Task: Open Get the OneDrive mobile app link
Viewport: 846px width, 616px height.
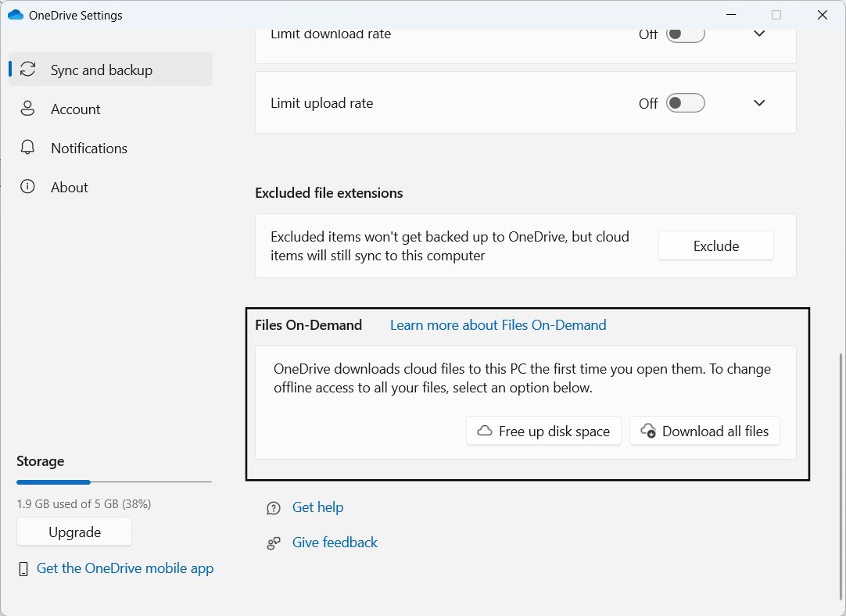Action: (125, 568)
